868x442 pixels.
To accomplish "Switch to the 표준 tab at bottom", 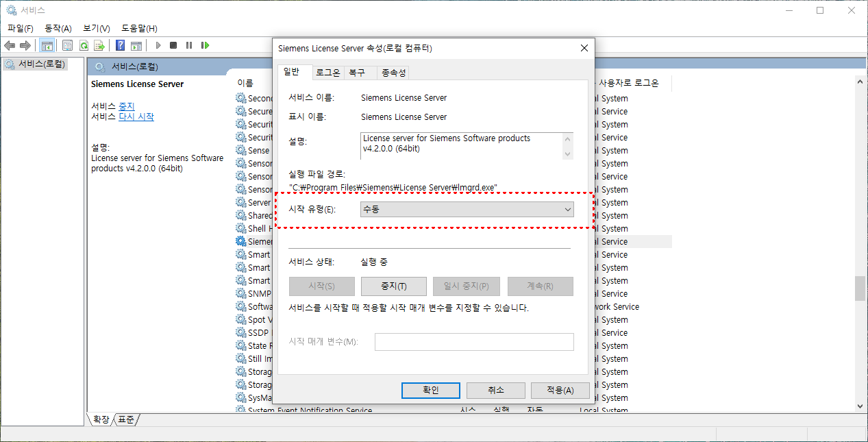I will [x=125, y=419].
